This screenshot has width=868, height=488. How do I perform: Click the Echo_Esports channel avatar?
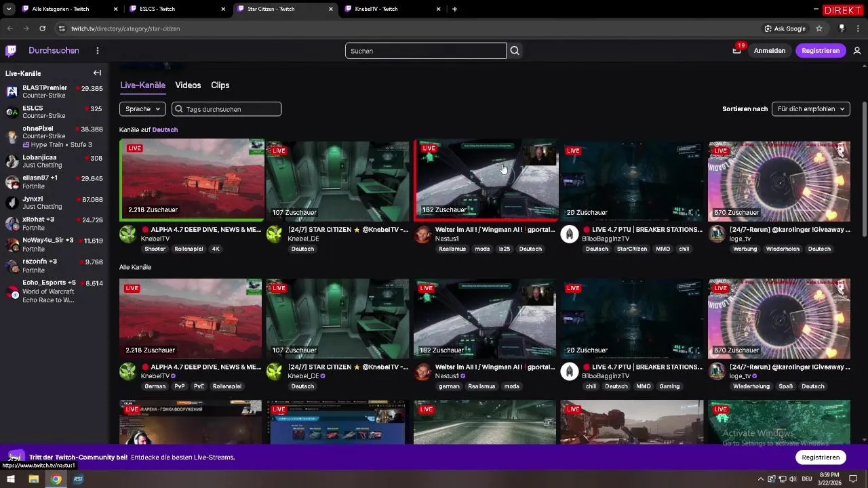(x=12, y=291)
